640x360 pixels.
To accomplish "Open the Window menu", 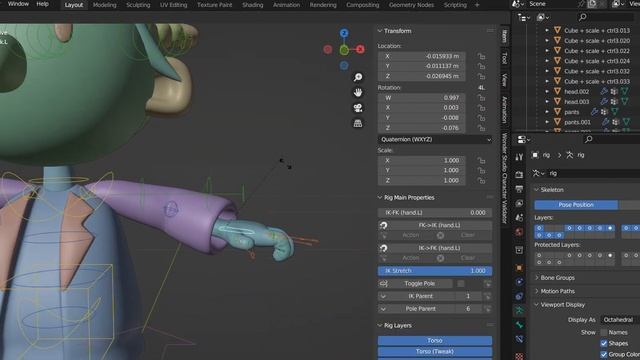I will (x=18, y=4).
